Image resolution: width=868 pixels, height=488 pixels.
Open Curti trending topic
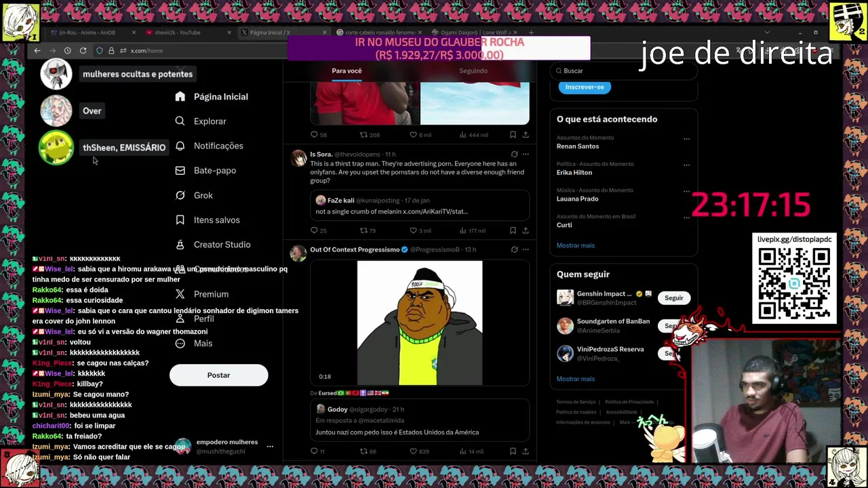coord(564,225)
